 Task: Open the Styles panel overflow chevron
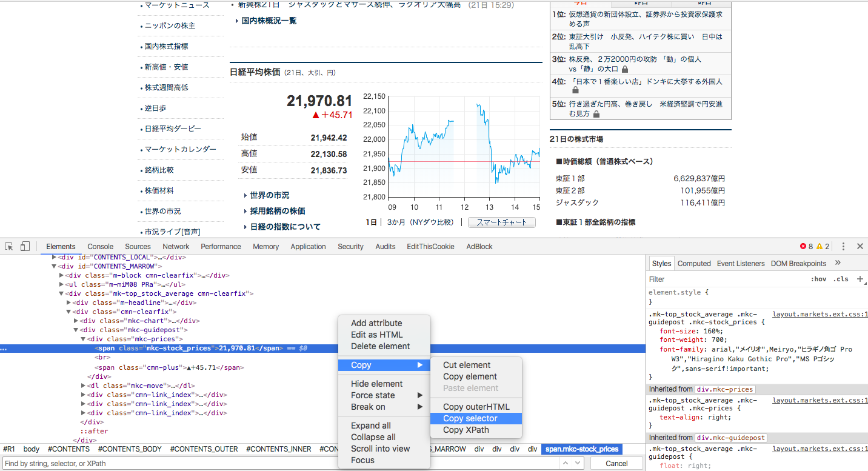tap(838, 263)
